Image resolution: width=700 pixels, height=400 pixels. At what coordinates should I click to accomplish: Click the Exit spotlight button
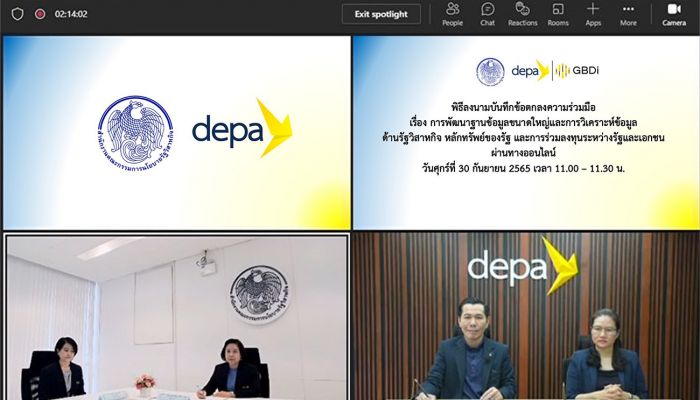pyautogui.click(x=381, y=14)
